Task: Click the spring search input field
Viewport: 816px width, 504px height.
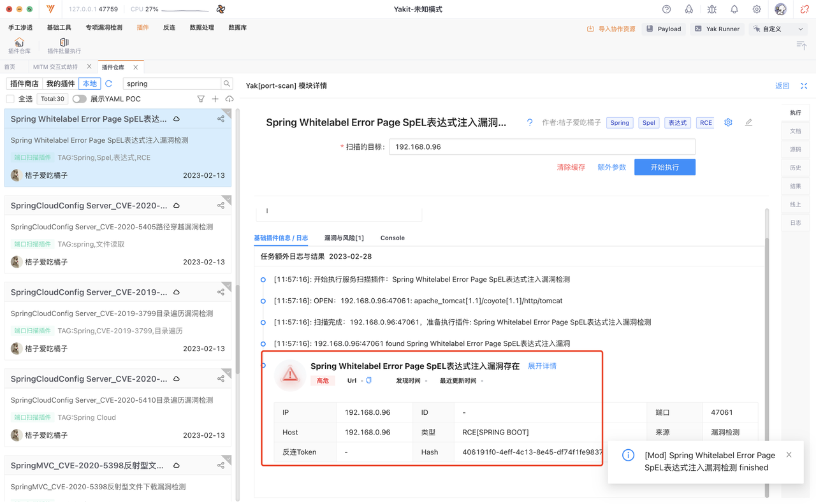Action: tap(172, 83)
